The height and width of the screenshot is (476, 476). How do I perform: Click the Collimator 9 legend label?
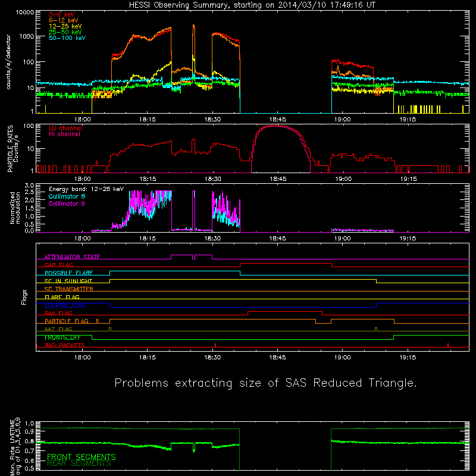pos(67,203)
